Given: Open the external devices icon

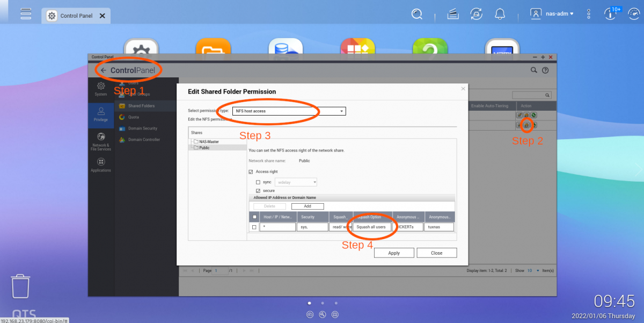Looking at the screenshot, I should tap(452, 15).
